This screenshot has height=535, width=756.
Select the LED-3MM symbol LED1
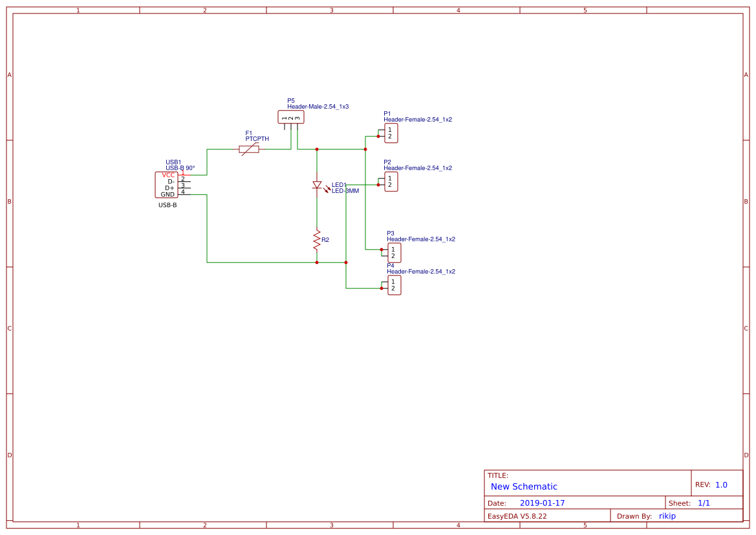[x=318, y=185]
